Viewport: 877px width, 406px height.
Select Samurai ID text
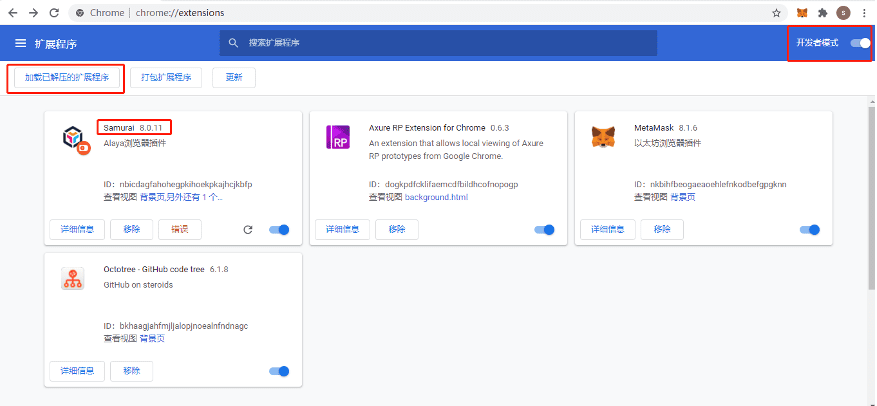[178, 184]
